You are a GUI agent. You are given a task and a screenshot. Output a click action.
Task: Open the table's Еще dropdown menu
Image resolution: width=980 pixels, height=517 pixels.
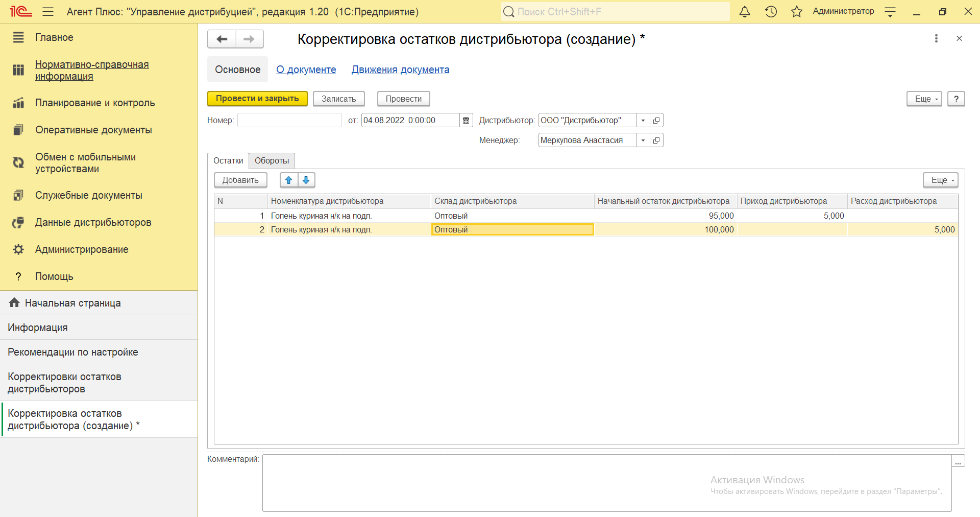[941, 180]
